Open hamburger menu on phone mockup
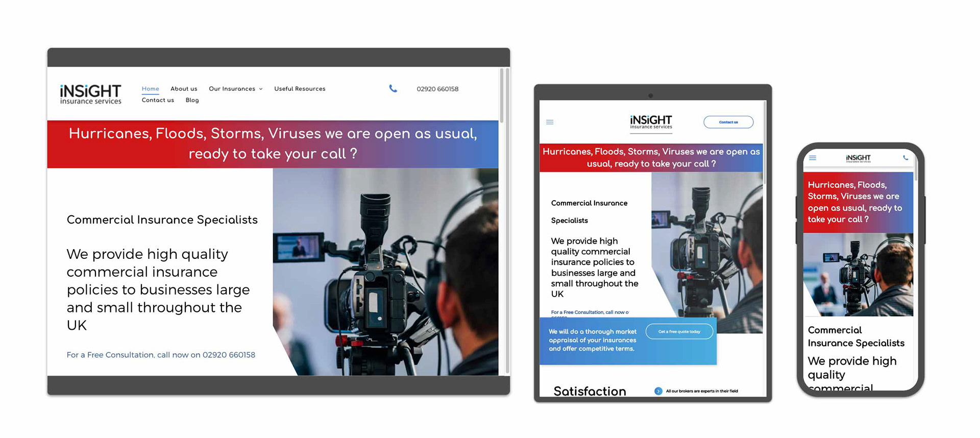 tap(813, 158)
